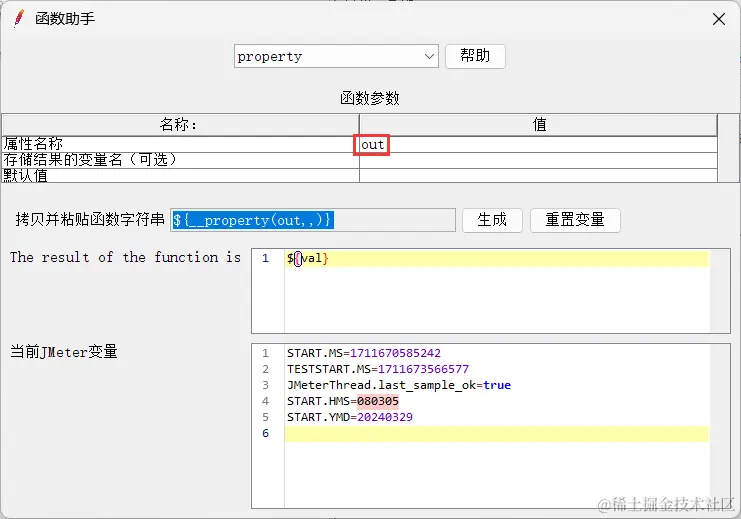Click the JMeter feather icon in title bar
Image resolution: width=741 pixels, height=519 pixels.
tap(19, 18)
